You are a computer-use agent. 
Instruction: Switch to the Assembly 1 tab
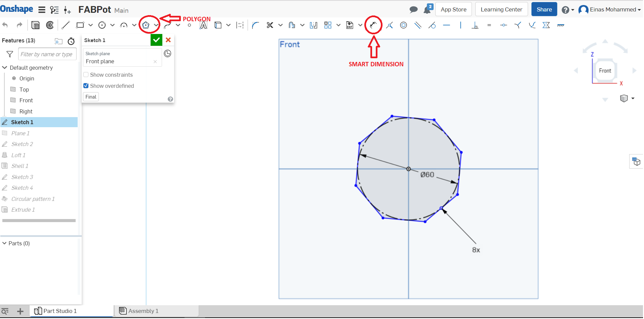tap(157, 311)
